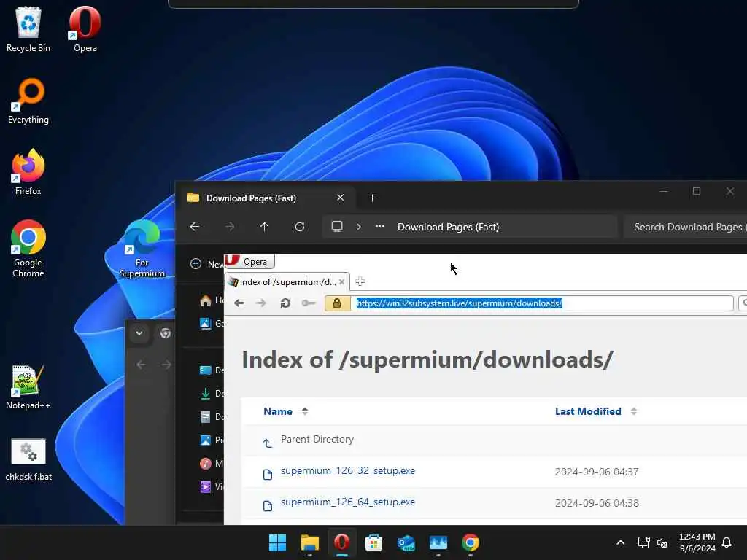747x560 pixels.
Task: Click the Opera address bar URL field
Action: [543, 303]
